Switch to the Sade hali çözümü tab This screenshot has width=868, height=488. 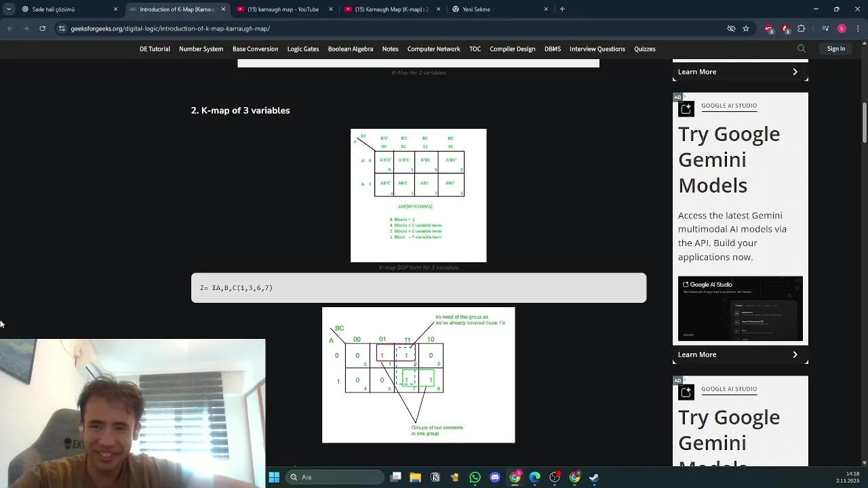[x=70, y=9]
